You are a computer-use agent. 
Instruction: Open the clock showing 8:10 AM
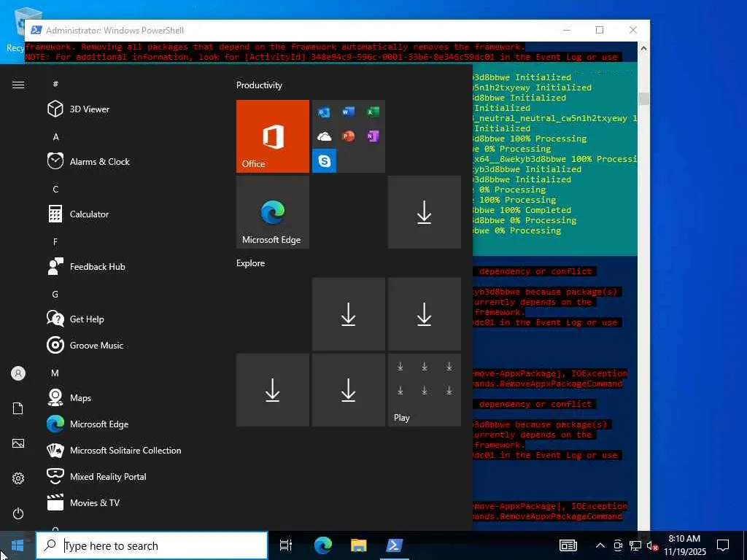[684, 545]
